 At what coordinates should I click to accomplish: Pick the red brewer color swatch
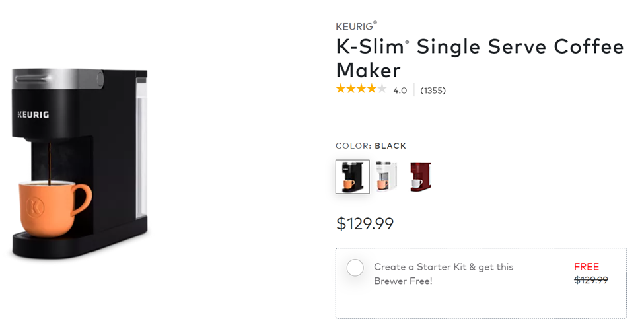tap(419, 176)
